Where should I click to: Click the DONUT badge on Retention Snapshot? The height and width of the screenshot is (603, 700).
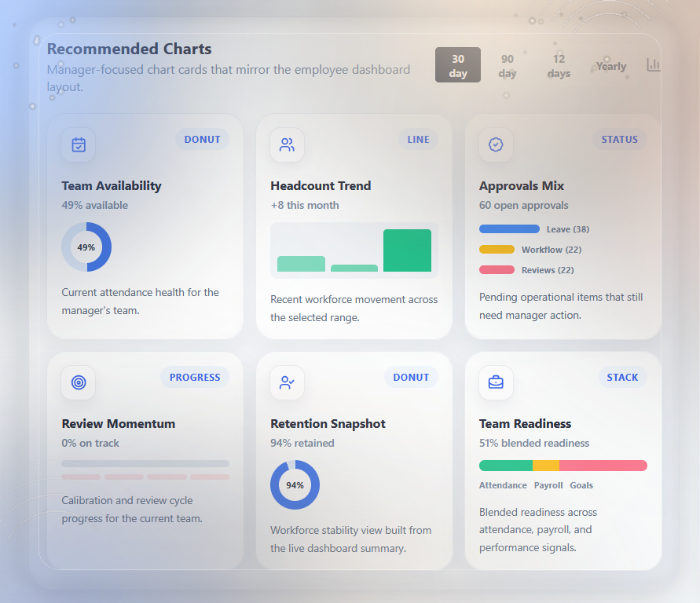coord(411,378)
